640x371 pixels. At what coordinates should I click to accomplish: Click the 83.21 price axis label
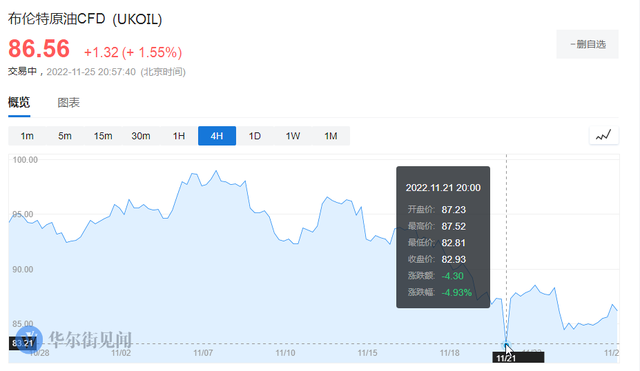pyautogui.click(x=22, y=343)
